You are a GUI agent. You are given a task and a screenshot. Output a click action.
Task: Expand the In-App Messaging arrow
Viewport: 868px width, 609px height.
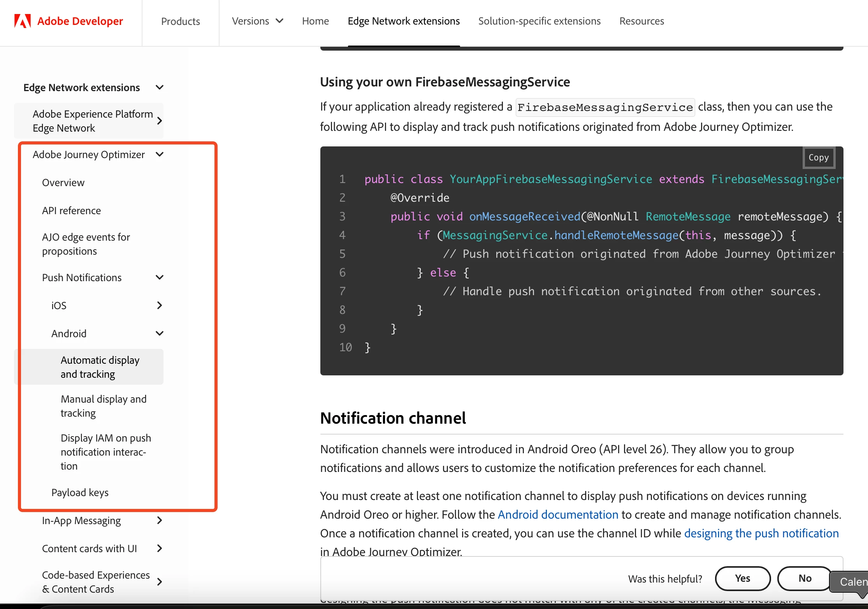click(x=159, y=521)
